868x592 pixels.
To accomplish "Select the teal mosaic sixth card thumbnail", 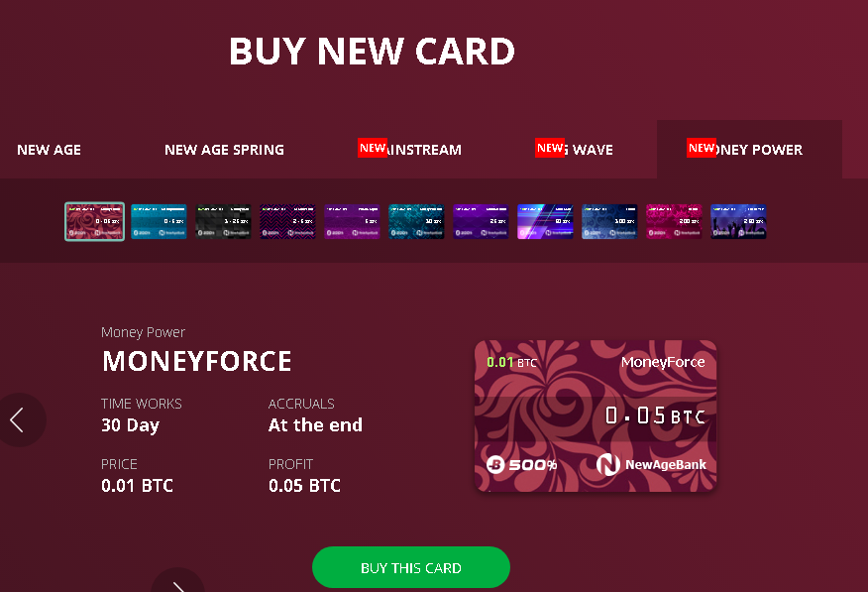I will click(416, 221).
